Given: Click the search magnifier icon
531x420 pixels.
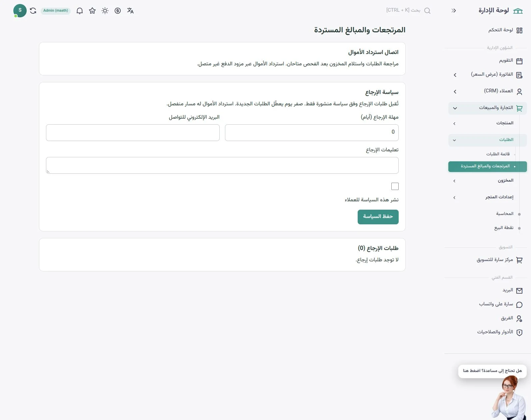Looking at the screenshot, I should (x=427, y=11).
